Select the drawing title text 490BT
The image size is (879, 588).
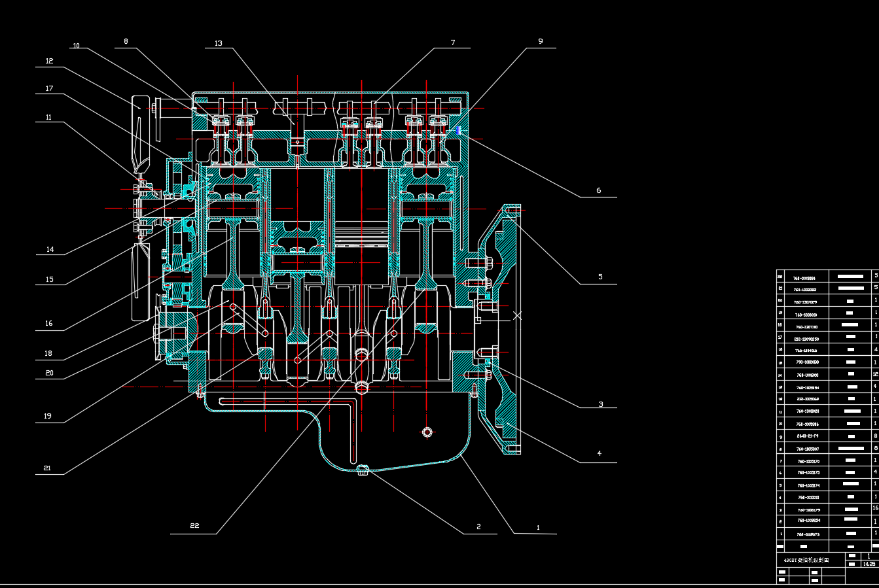click(806, 561)
